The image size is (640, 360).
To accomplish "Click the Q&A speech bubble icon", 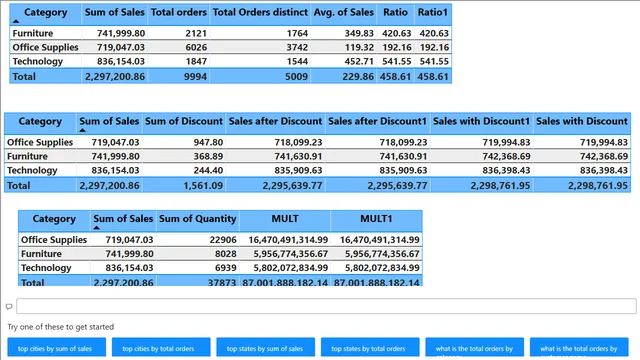I will (x=9, y=306).
